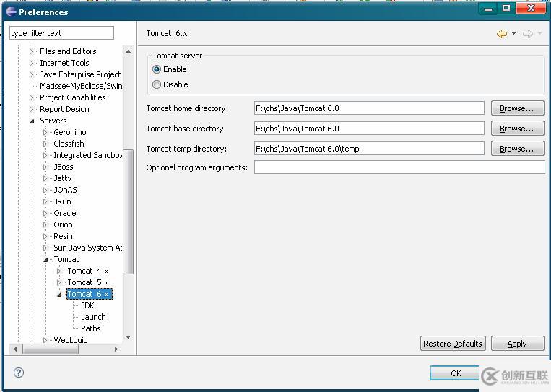Expand the JOnAS server node
Image resolution: width=551 pixels, height=392 pixels.
point(45,190)
